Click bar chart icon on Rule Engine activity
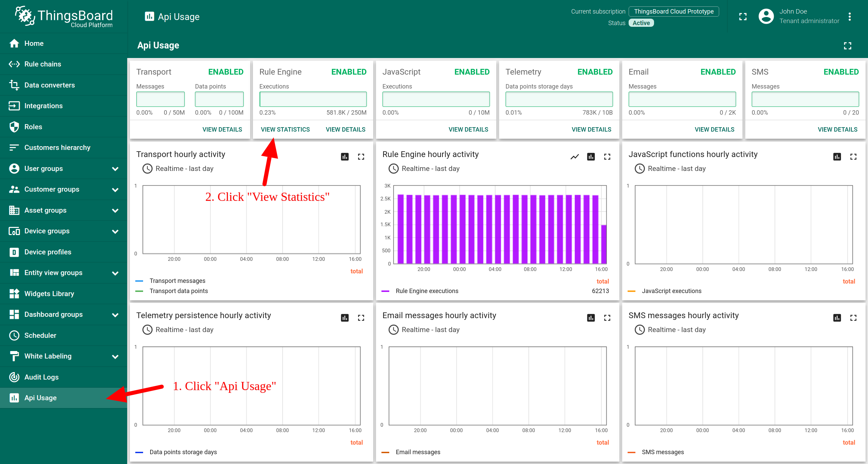 point(591,157)
